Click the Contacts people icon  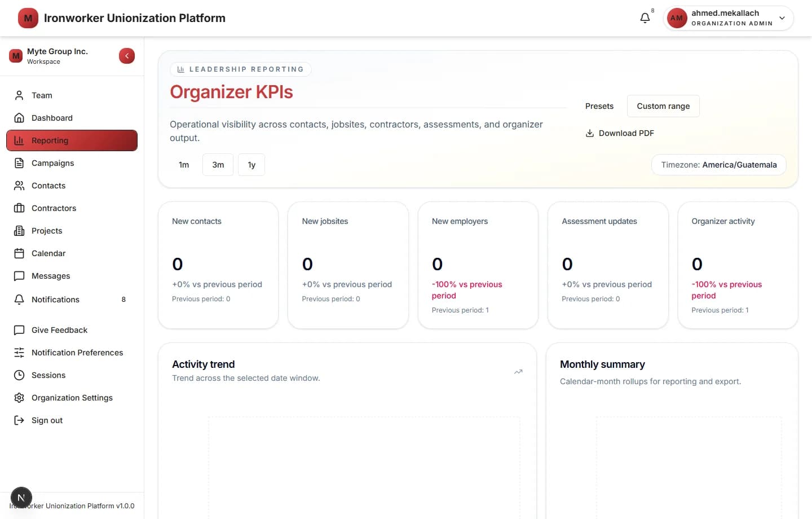19,186
